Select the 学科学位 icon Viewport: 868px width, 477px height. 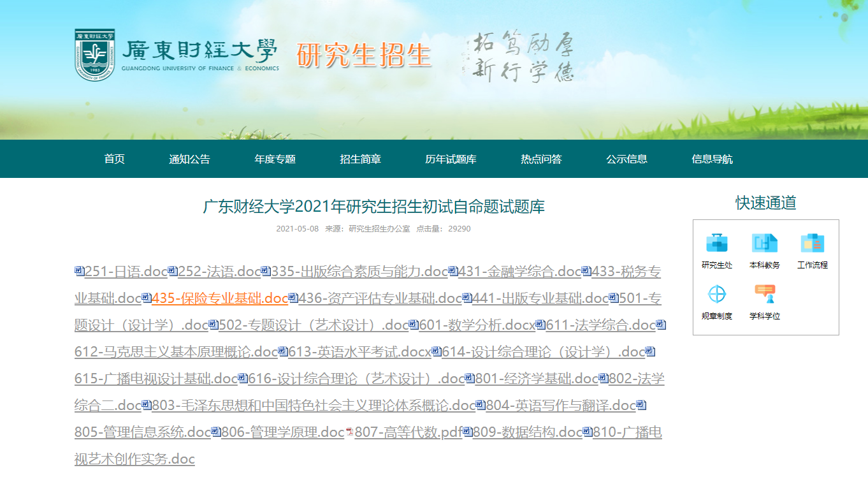pos(765,295)
